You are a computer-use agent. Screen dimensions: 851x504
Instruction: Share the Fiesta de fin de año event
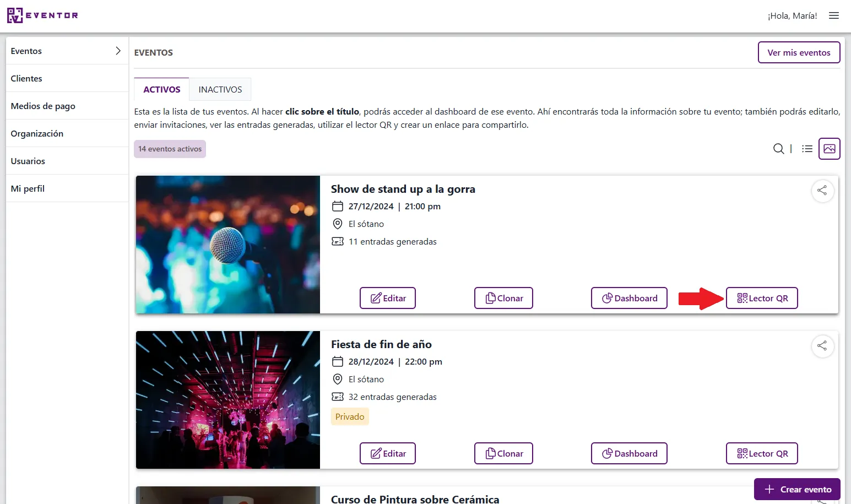pyautogui.click(x=822, y=346)
